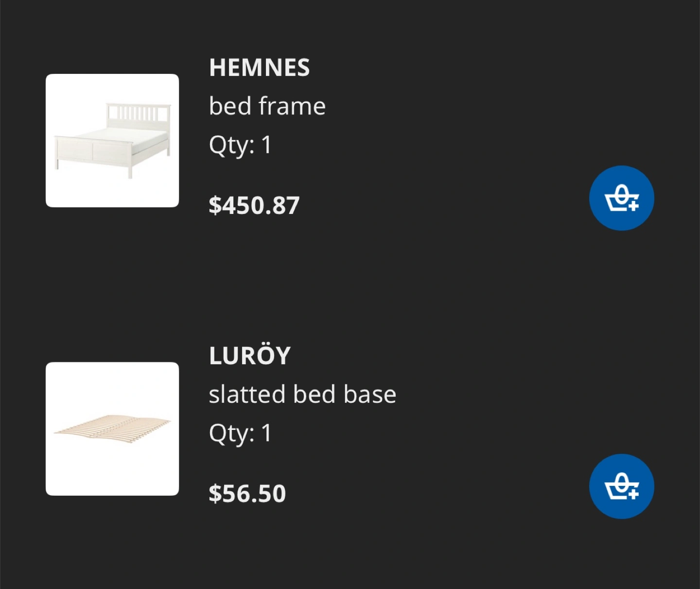This screenshot has height=589, width=700.
Task: Add HEMNES bed frame to shopping bag
Action: (621, 198)
